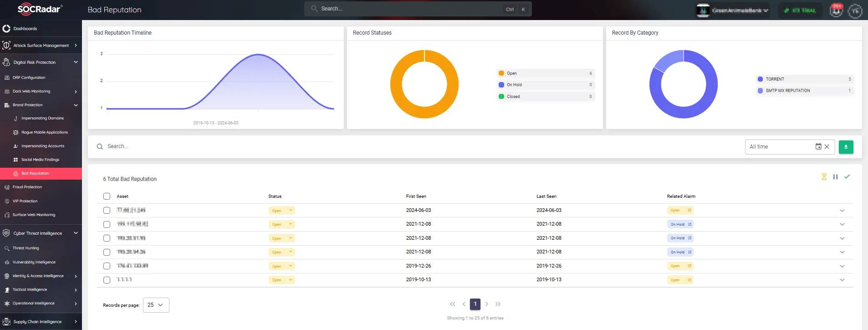
Task: Select Bad Reputation sidebar item
Action: pyautogui.click(x=41, y=173)
